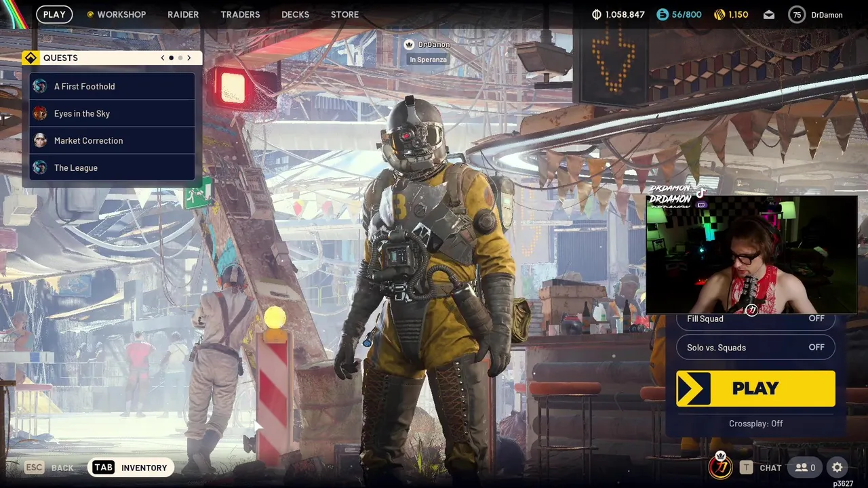This screenshot has width=868, height=488.
Task: Open the PLAY tab in top navigation
Action: 54,14
